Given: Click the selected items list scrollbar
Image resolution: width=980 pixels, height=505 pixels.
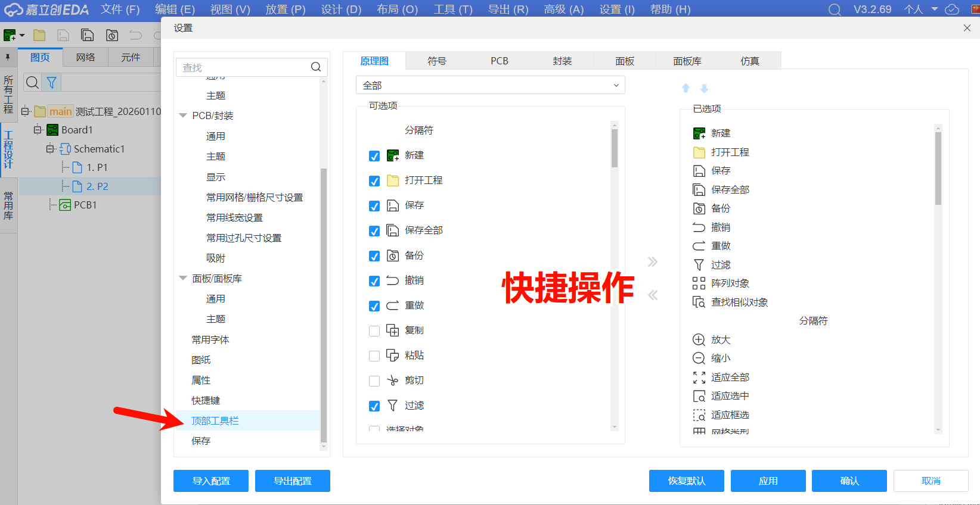Looking at the screenshot, I should 938,169.
